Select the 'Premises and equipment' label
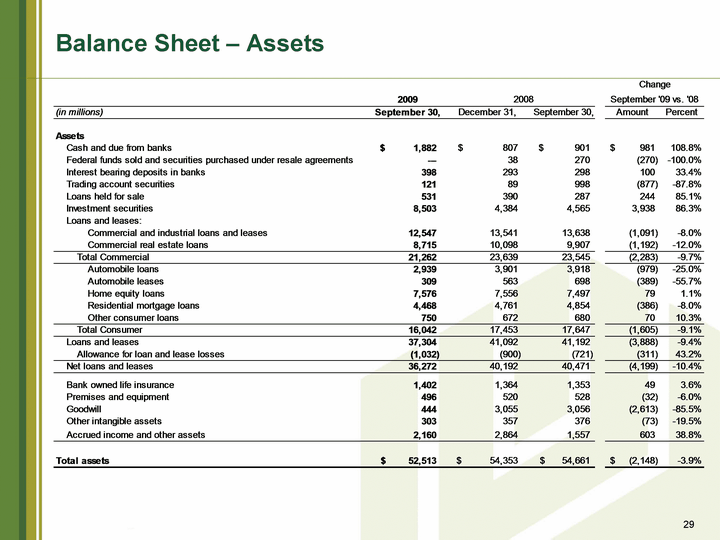Image resolution: width=720 pixels, height=540 pixels. pos(118,397)
